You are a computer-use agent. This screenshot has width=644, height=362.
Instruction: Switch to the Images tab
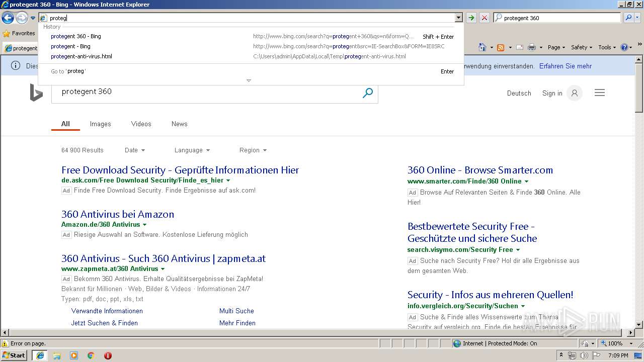(x=100, y=124)
